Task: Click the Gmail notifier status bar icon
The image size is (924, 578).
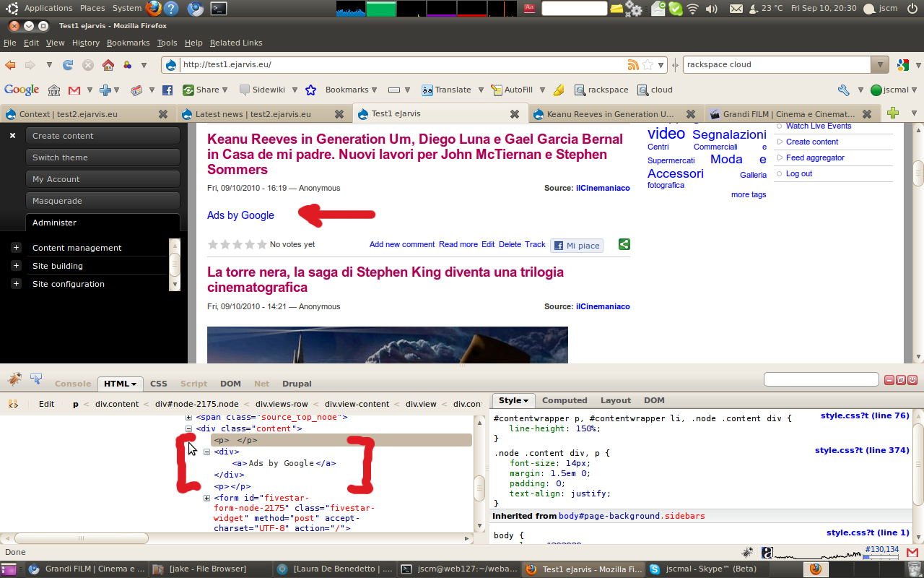Action: click(x=912, y=552)
